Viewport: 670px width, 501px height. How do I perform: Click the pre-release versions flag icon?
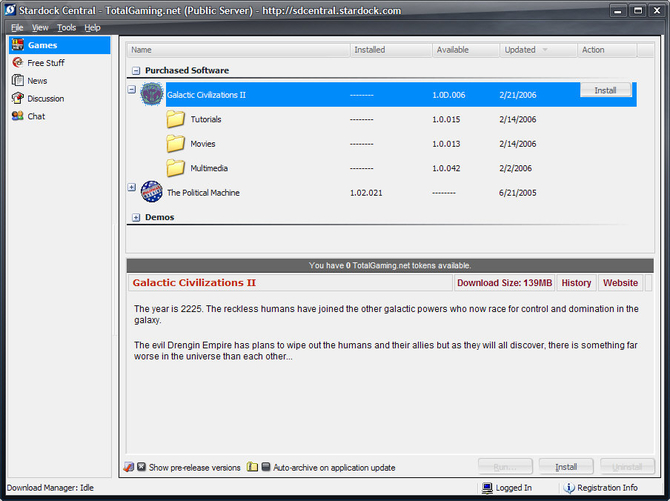tap(129, 467)
